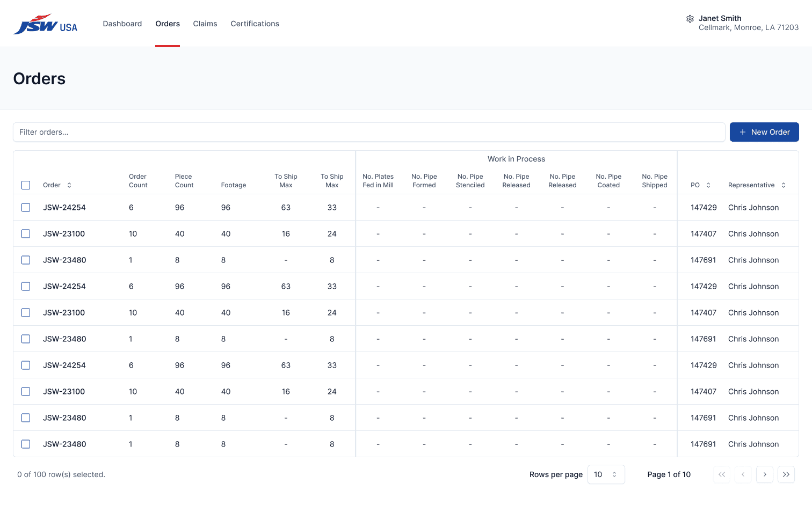Open settings gear beside Janet Smith
Viewport: 812px width, 527px height.
[690, 19]
